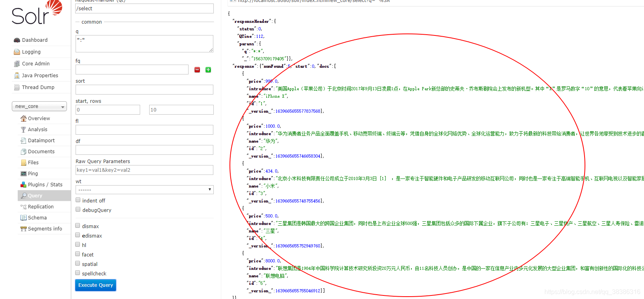
Task: Enable the indent off checkbox
Action: pos(78,200)
